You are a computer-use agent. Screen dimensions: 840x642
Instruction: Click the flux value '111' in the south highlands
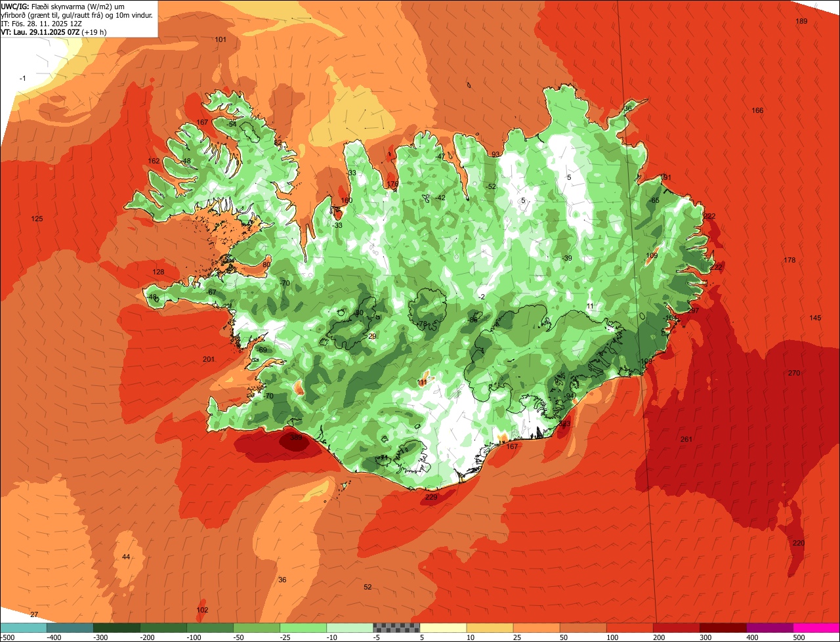click(x=422, y=382)
